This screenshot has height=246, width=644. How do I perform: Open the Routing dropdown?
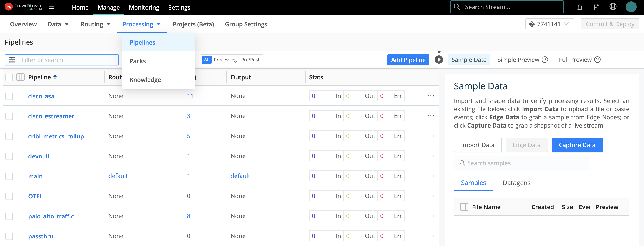click(x=96, y=24)
